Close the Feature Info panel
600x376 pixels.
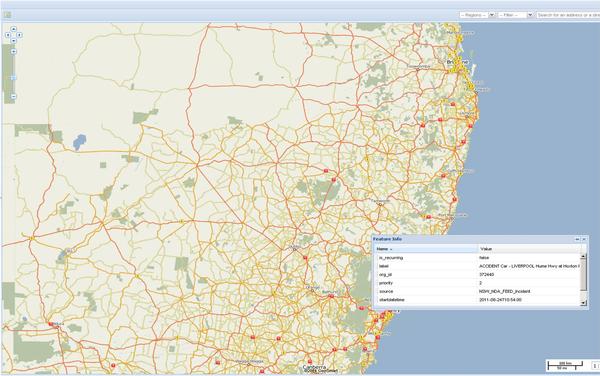[584, 239]
